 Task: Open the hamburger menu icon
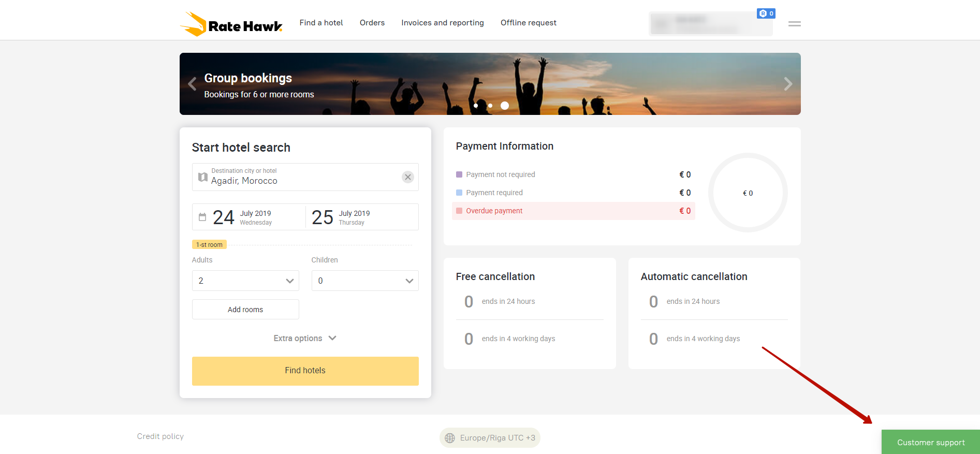point(794,24)
